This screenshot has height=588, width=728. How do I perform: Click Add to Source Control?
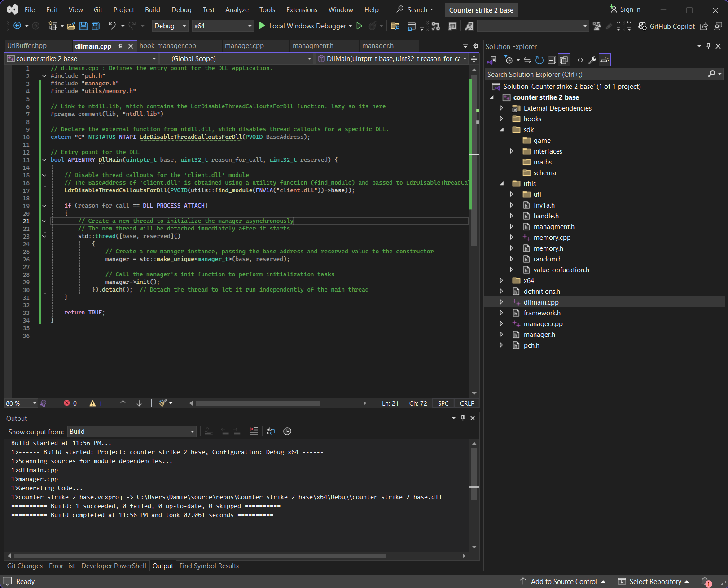coord(562,582)
